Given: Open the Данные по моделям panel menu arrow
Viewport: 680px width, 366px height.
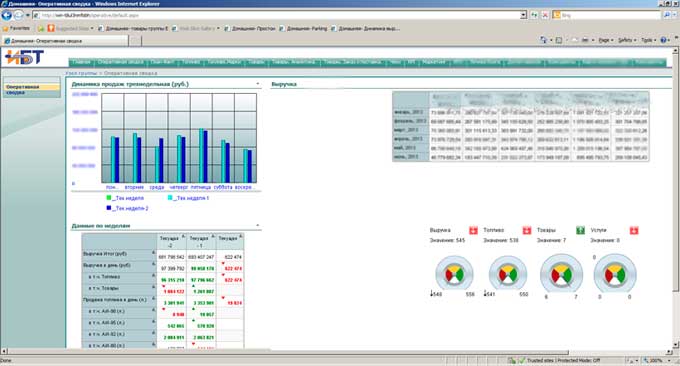Looking at the screenshot, I should [258, 225].
